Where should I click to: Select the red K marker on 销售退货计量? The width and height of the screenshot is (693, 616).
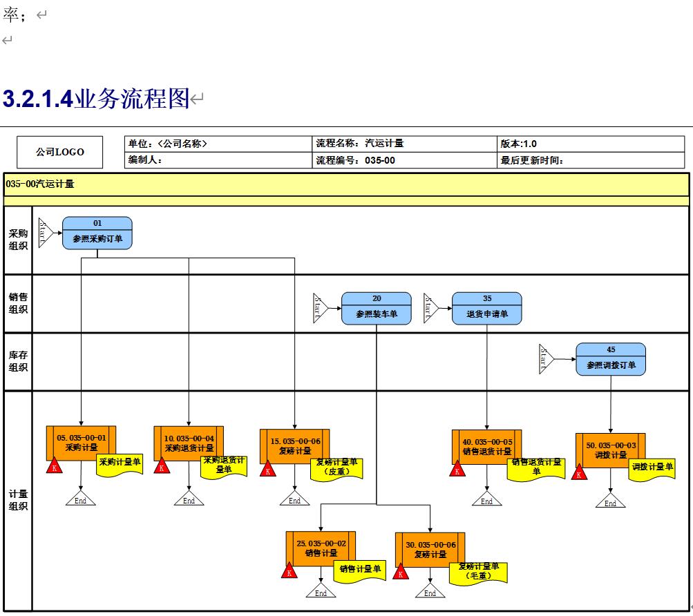(x=457, y=470)
